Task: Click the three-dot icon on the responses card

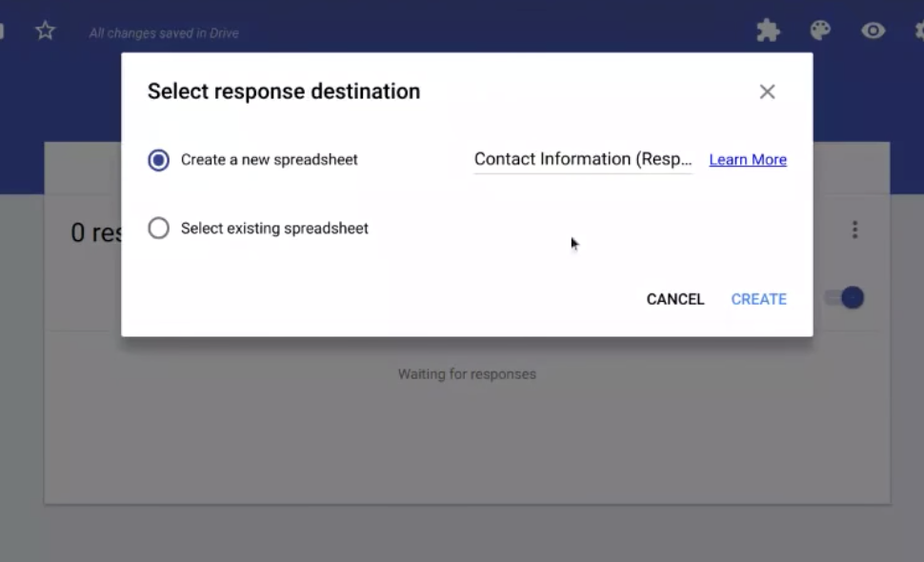Action: pos(854,229)
